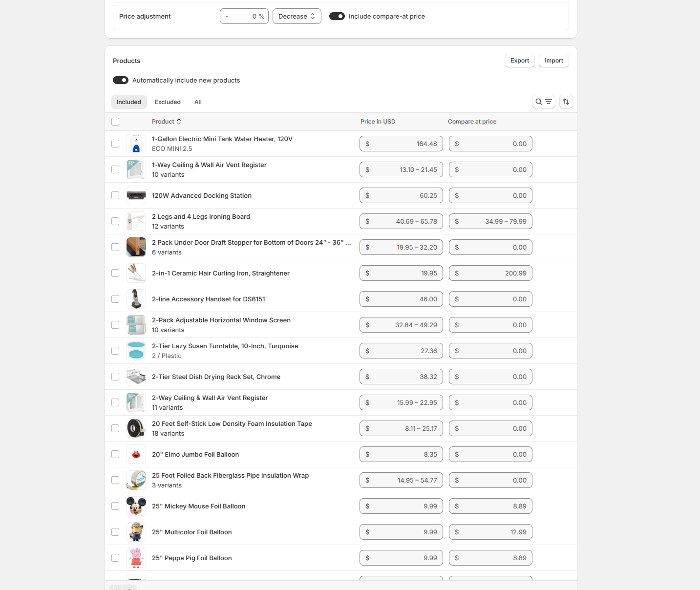The height and width of the screenshot is (590, 700).
Task: Open the 120W Advanced Docking Station image
Action: [x=136, y=195]
